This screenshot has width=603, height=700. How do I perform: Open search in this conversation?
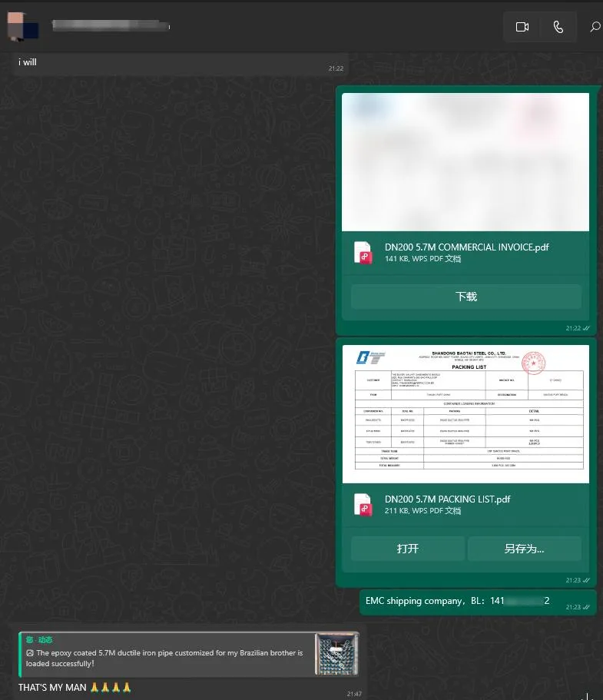coord(595,27)
